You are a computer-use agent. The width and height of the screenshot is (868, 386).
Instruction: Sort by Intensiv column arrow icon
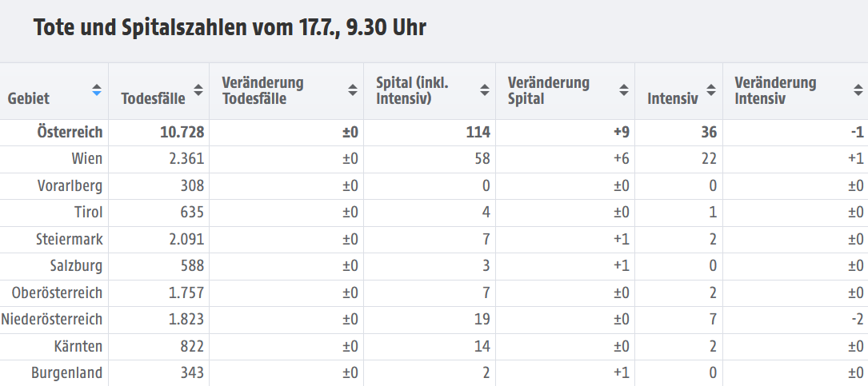click(711, 90)
